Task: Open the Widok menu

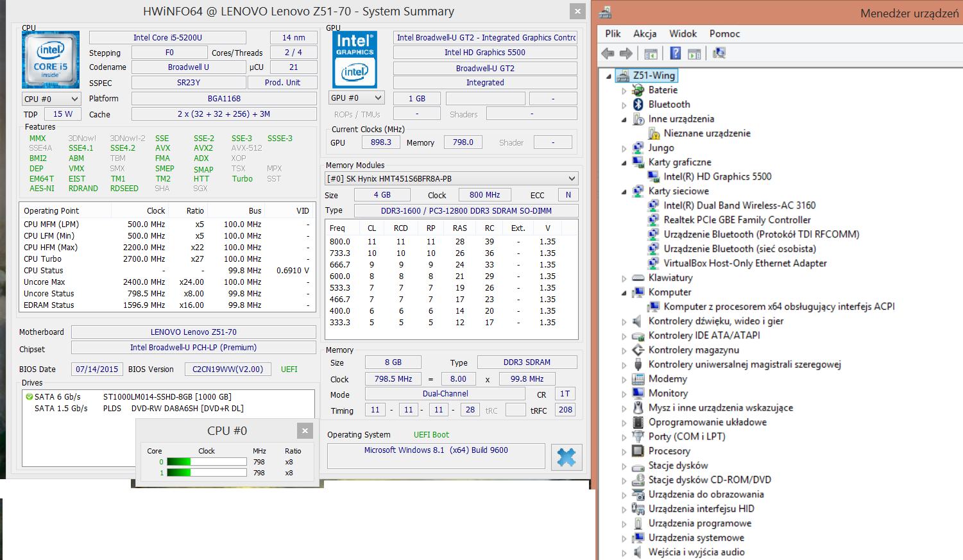Action: (683, 33)
